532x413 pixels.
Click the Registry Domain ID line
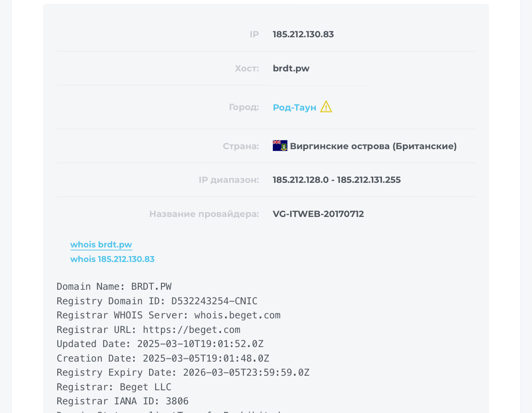pos(157,301)
